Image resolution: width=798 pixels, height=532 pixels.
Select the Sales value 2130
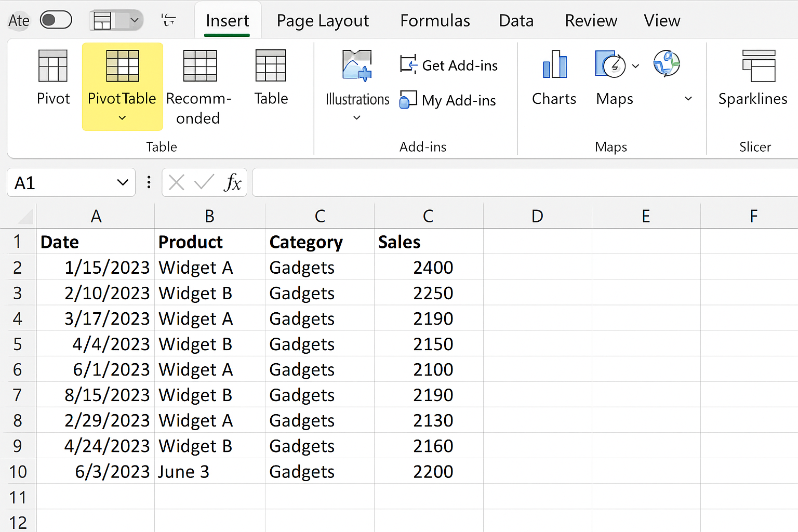tap(429, 420)
